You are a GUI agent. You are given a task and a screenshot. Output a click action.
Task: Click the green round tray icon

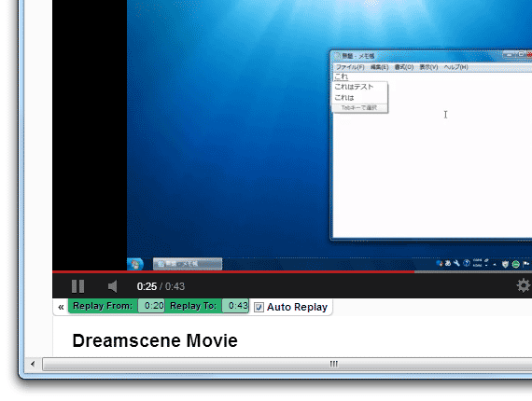click(516, 264)
